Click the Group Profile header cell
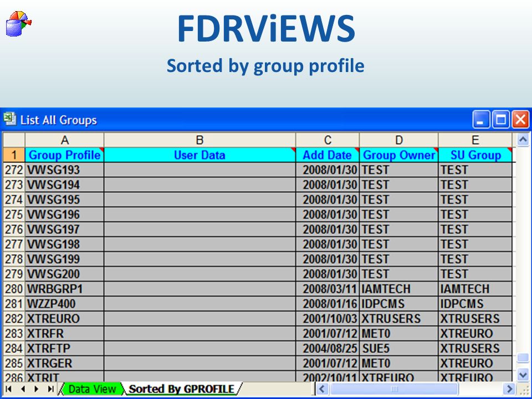 tap(64, 155)
